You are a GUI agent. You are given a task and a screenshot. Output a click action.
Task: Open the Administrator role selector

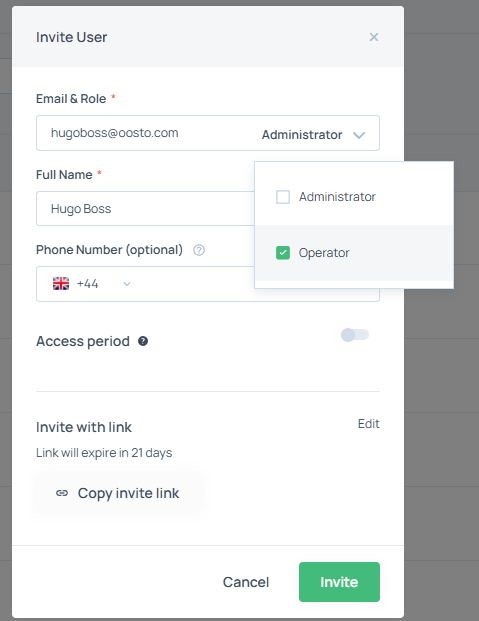click(313, 135)
